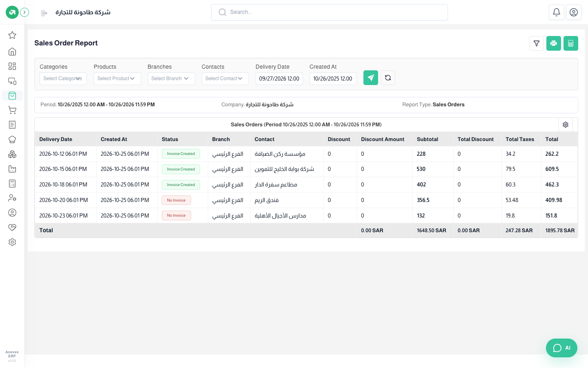
Task: Focus the top Search box
Action: (x=330, y=12)
